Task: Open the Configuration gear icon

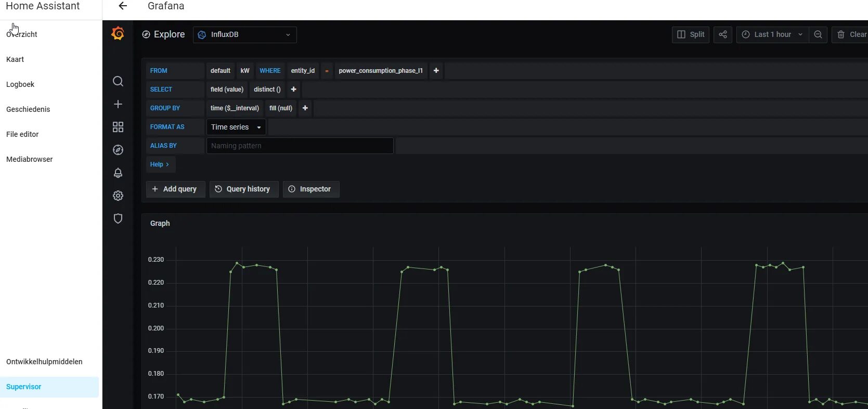Action: 118,196
